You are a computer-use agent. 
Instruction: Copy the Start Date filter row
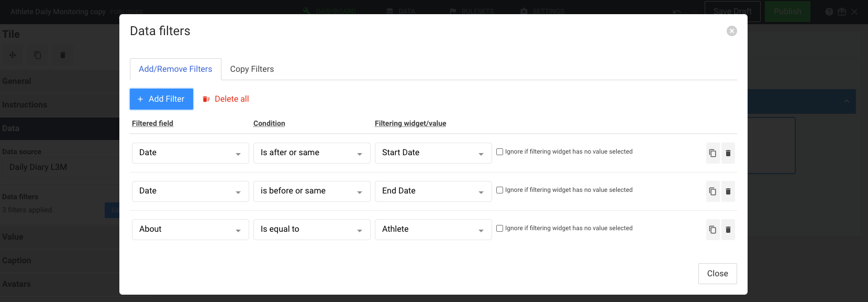(713, 153)
